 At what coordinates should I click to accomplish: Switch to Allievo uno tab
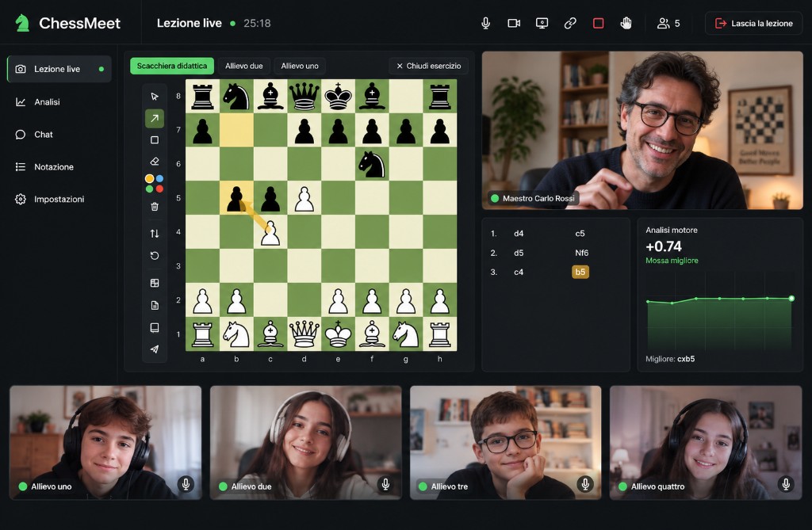300,66
